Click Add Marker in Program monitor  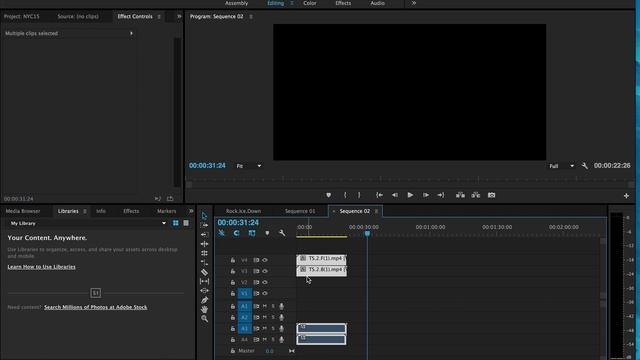(x=329, y=195)
